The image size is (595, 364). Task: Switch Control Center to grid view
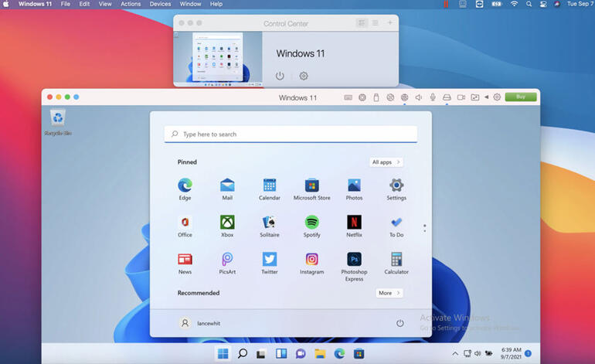pos(362,22)
